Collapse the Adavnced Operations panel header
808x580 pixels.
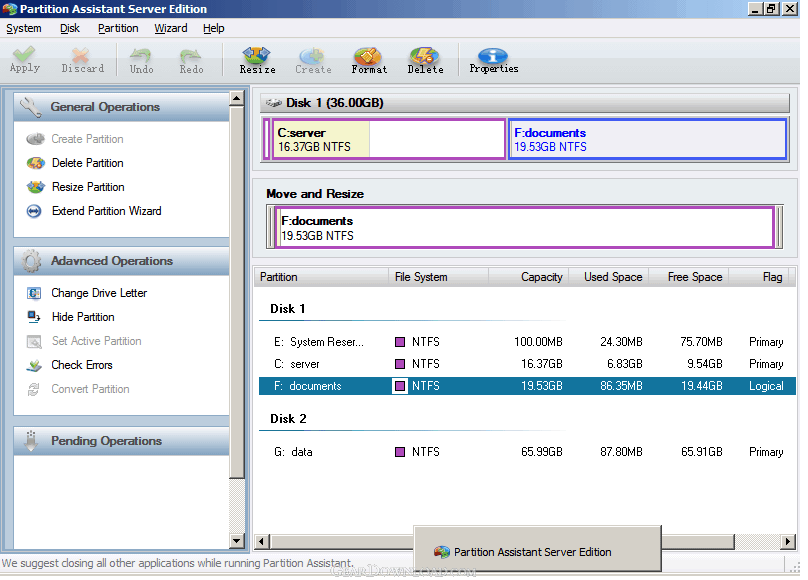[x=122, y=261]
